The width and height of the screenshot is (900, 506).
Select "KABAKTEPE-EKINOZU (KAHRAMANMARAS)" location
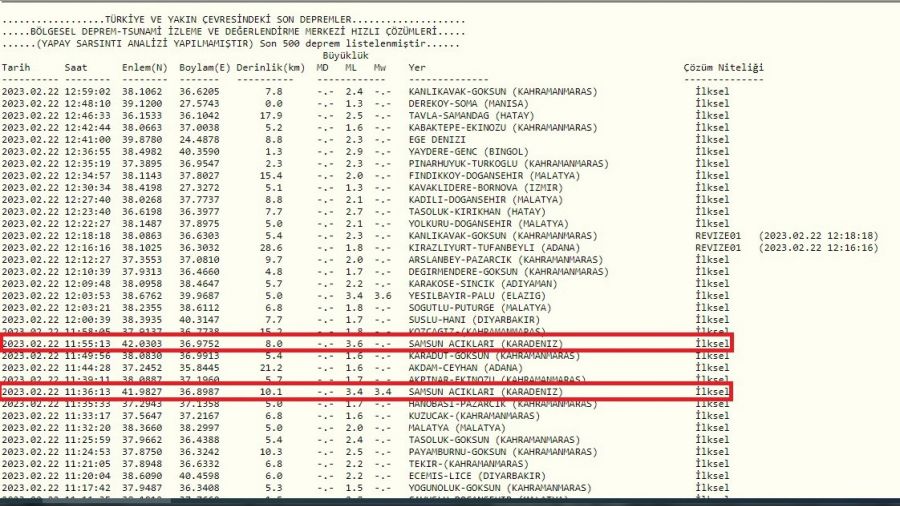[503, 128]
